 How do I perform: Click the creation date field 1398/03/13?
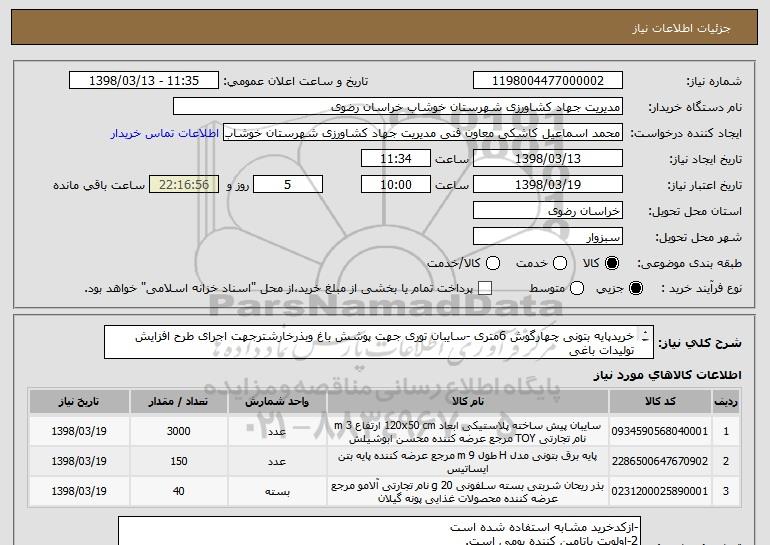tap(548, 159)
